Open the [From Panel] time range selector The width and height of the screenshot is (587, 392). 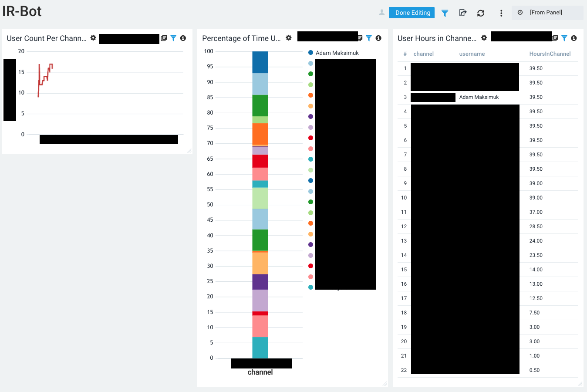coord(547,13)
